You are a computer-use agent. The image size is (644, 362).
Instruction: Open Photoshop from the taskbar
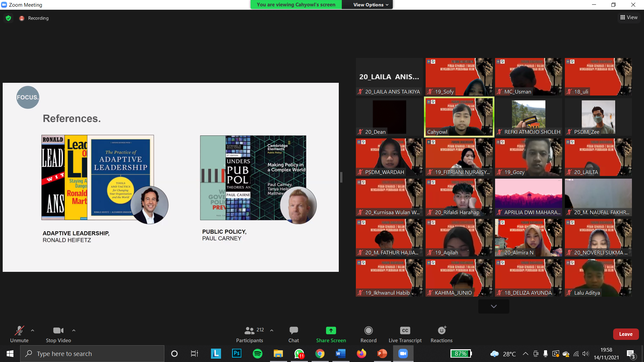[x=237, y=354]
